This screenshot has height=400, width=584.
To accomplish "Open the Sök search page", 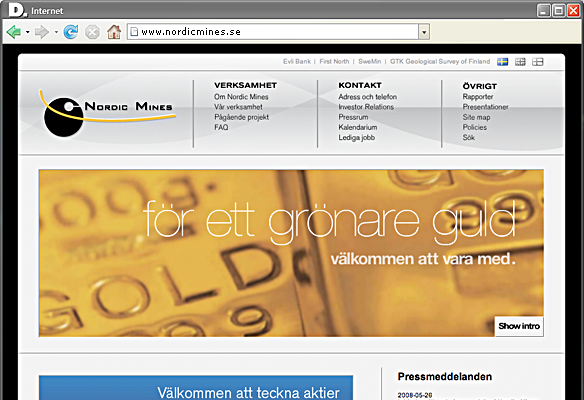I will (x=469, y=138).
